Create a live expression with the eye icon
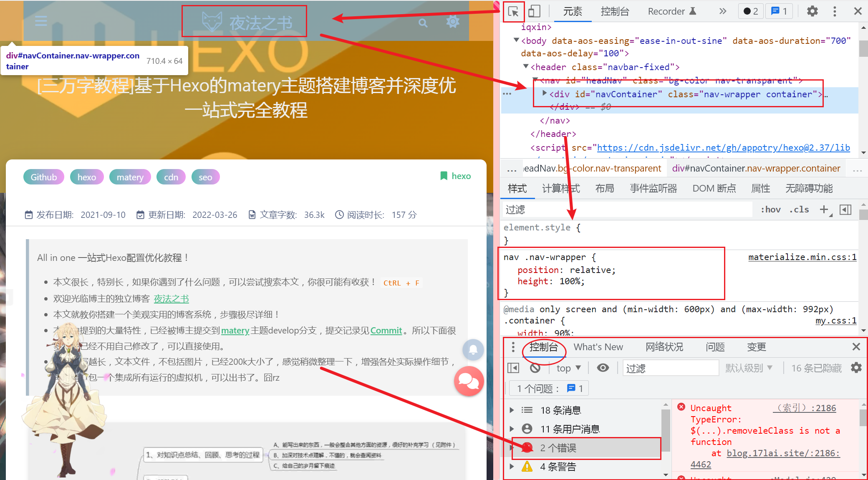The width and height of the screenshot is (868, 480). click(x=603, y=368)
